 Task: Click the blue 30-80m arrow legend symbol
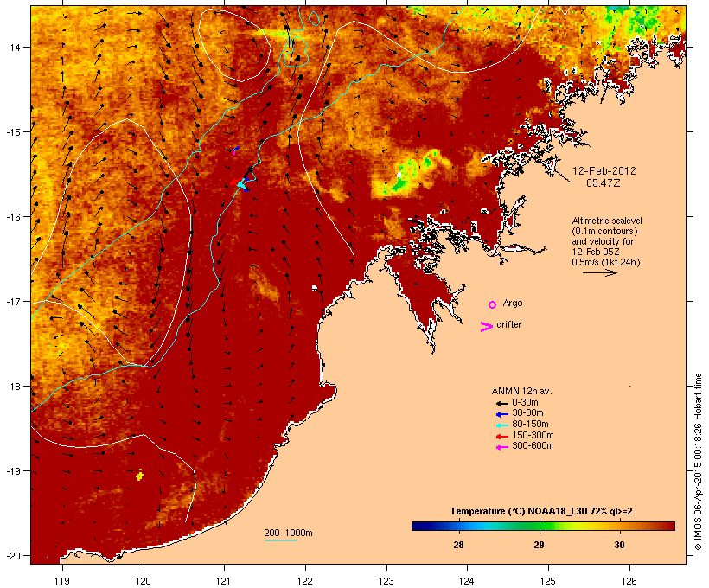pos(501,414)
